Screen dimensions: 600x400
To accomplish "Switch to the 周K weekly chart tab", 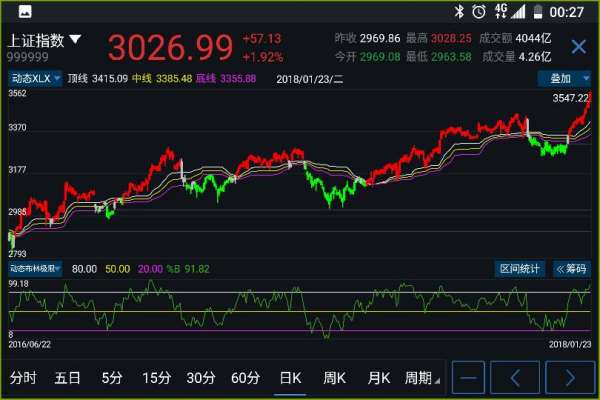I will pos(334,378).
